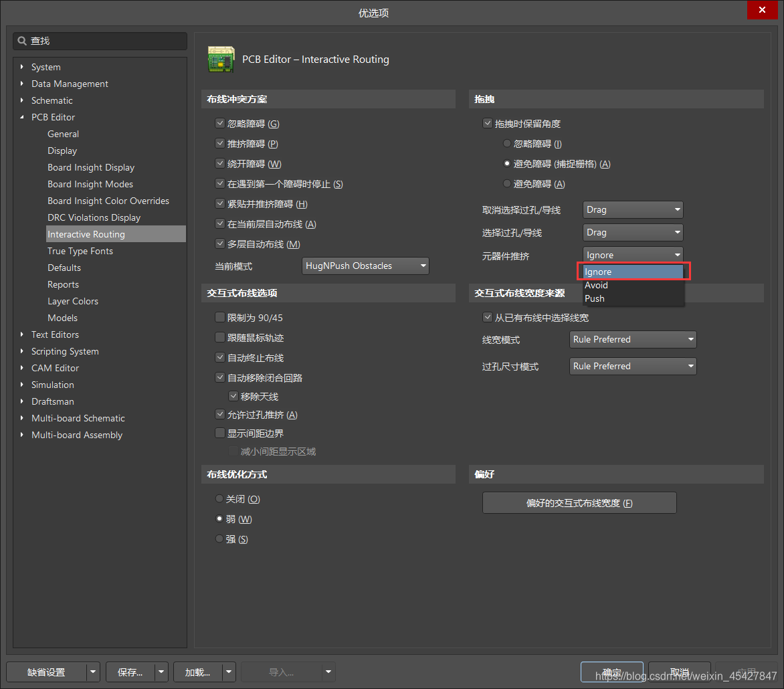Open the Models page
This screenshot has height=689, width=784.
(x=62, y=318)
